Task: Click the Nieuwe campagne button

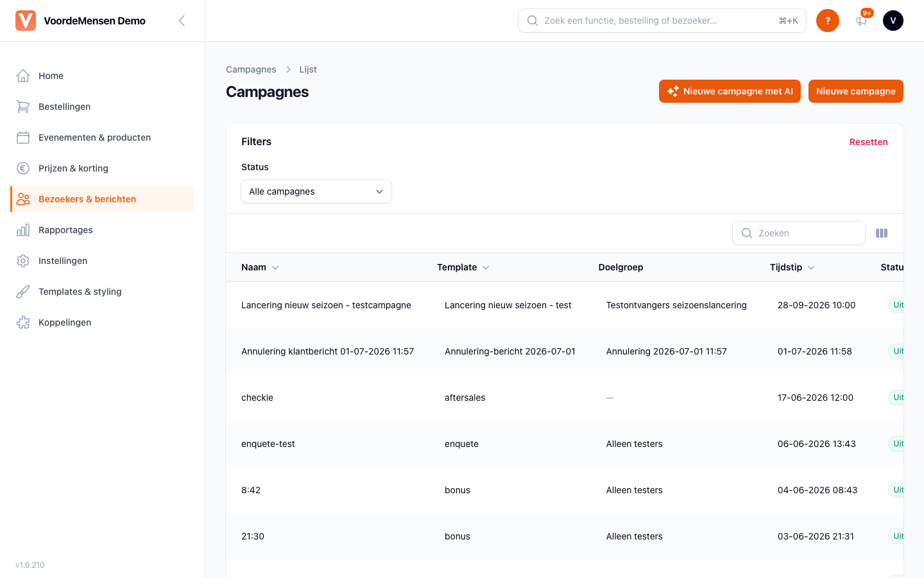Action: [x=855, y=91]
